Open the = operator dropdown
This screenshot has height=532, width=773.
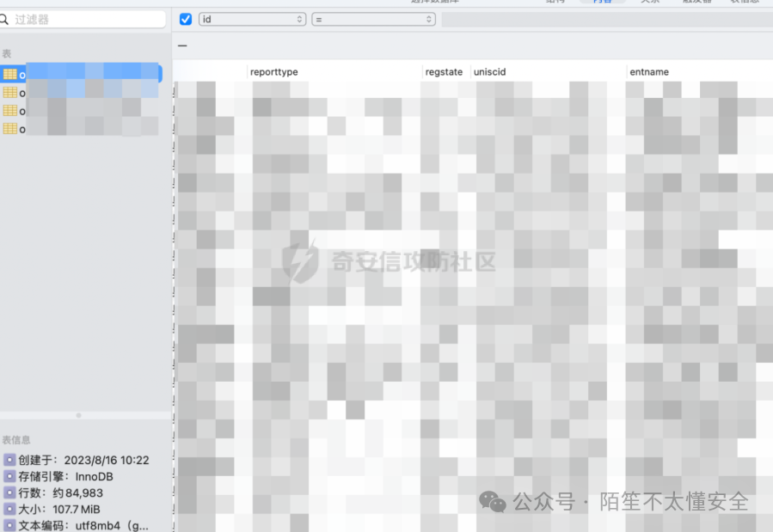click(x=374, y=19)
